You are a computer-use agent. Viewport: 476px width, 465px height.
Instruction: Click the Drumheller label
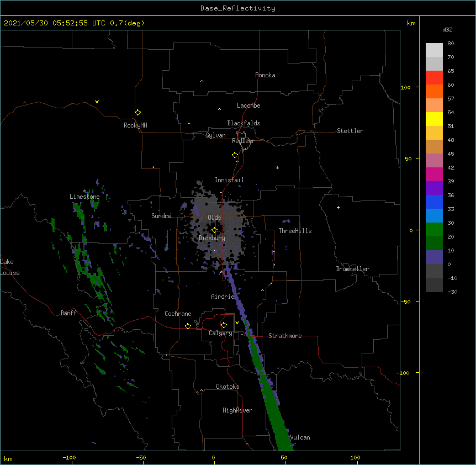pyautogui.click(x=352, y=269)
